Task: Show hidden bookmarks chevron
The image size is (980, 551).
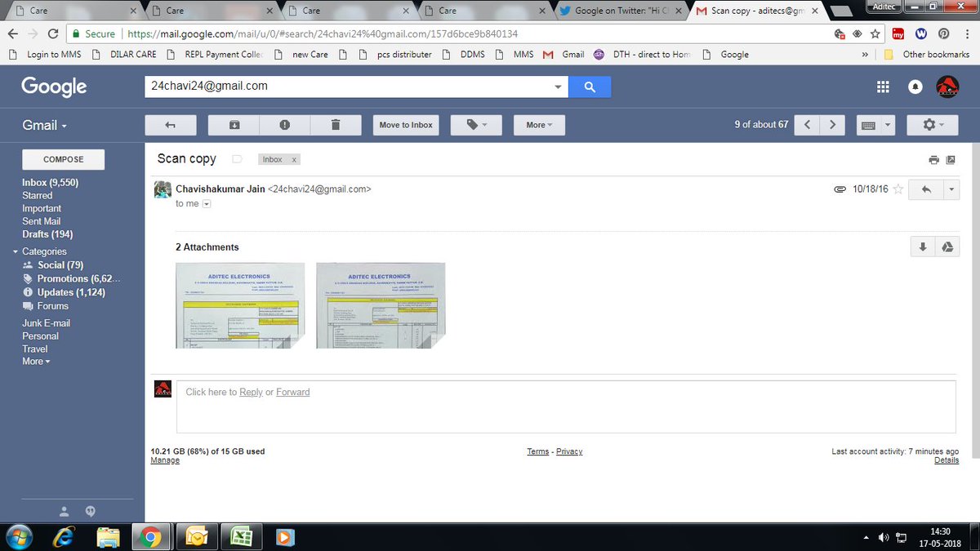Action: tap(865, 55)
